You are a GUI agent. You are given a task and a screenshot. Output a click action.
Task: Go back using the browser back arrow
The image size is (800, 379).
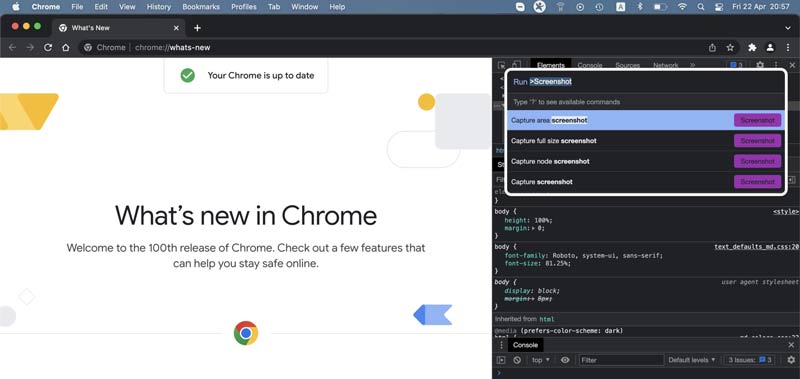13,47
